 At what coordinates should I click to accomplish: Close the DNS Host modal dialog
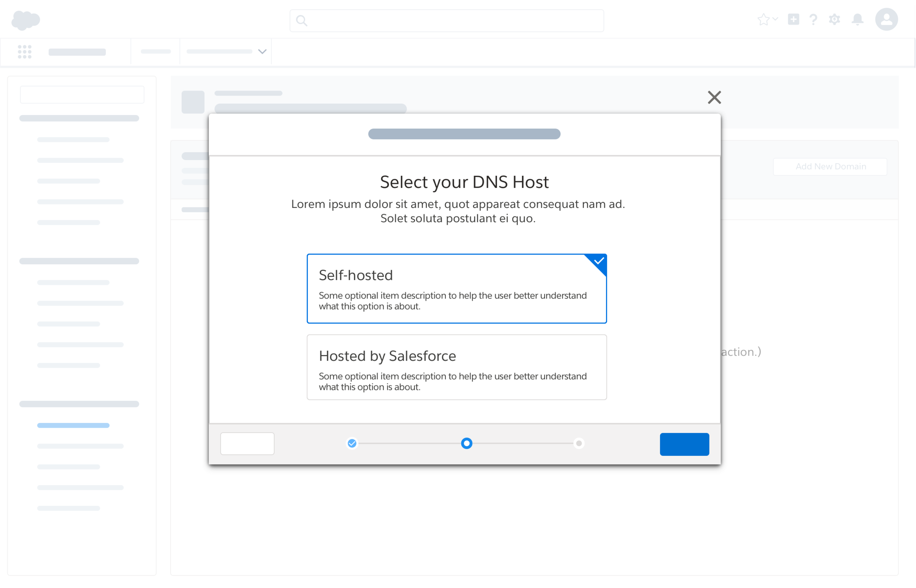(714, 97)
